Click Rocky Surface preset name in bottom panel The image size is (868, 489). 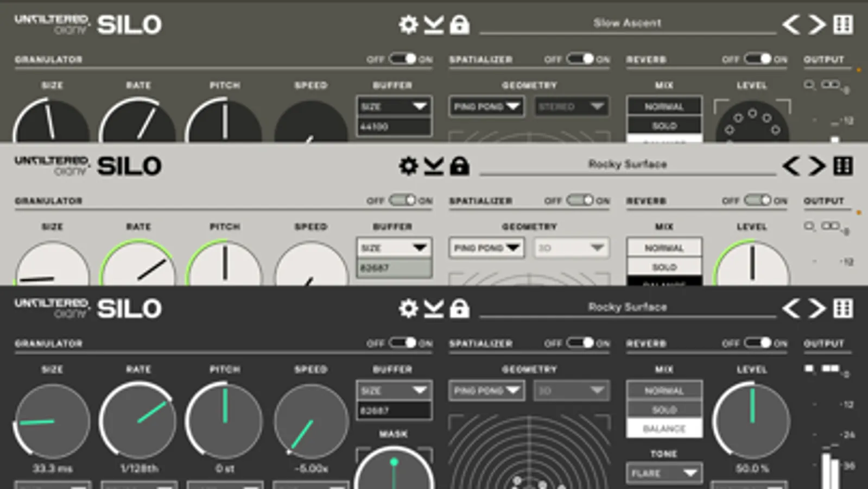click(x=628, y=307)
